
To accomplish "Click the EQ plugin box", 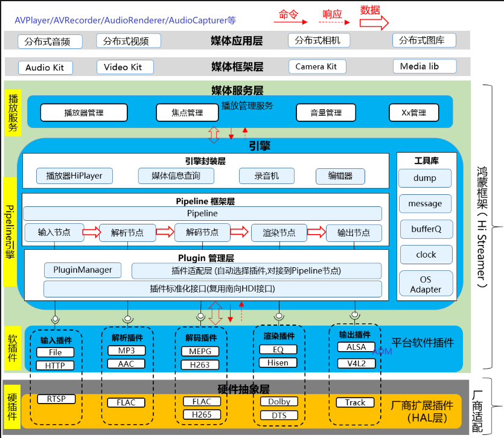I will (278, 350).
